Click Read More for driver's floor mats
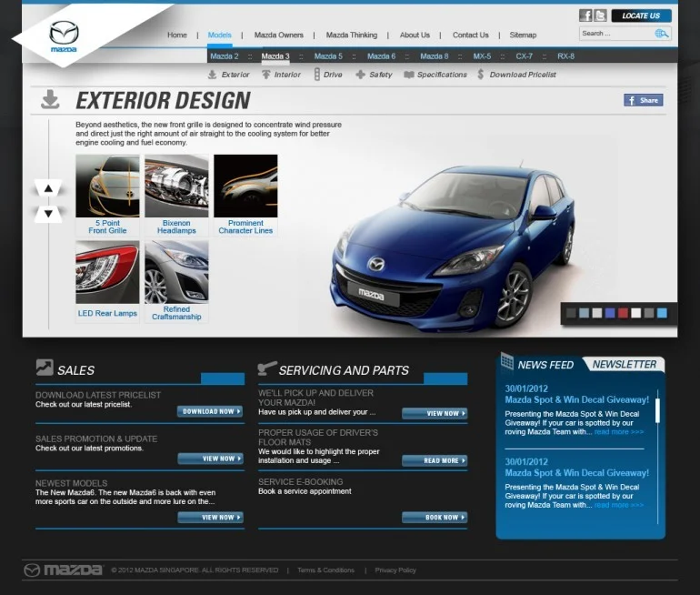The width and height of the screenshot is (700, 595). 435,460
